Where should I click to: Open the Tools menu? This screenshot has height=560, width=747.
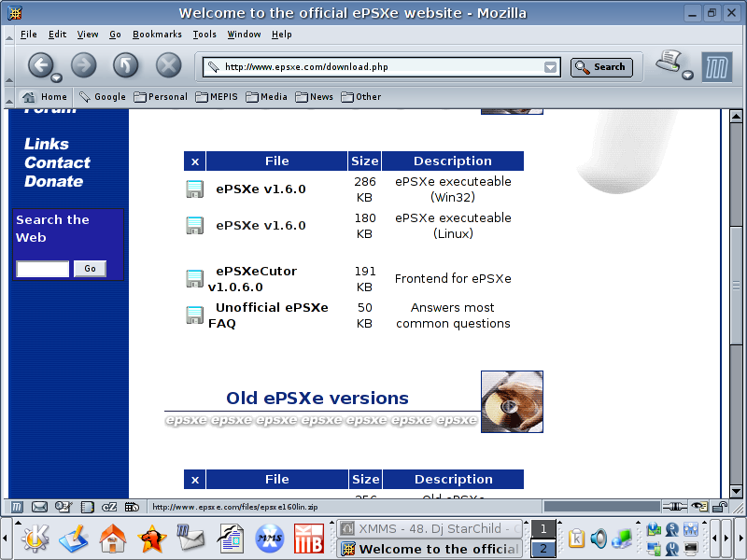coord(204,35)
